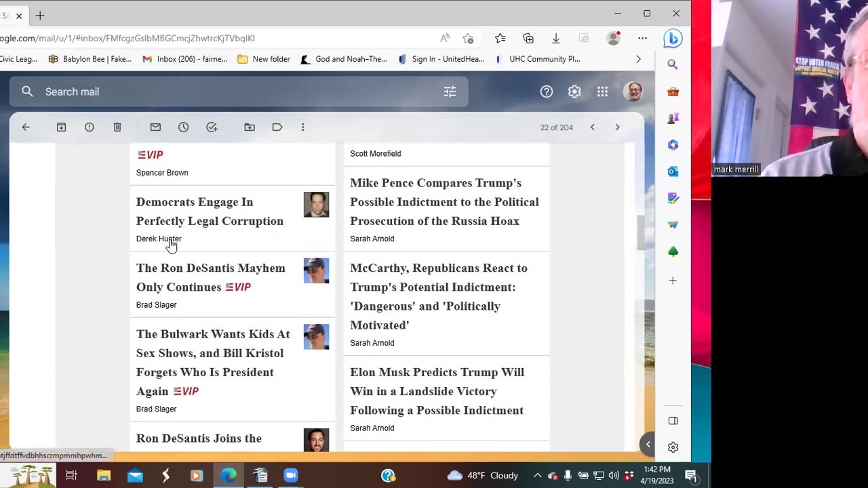Open Windows notification center
This screenshot has height=488, width=868.
691,475
